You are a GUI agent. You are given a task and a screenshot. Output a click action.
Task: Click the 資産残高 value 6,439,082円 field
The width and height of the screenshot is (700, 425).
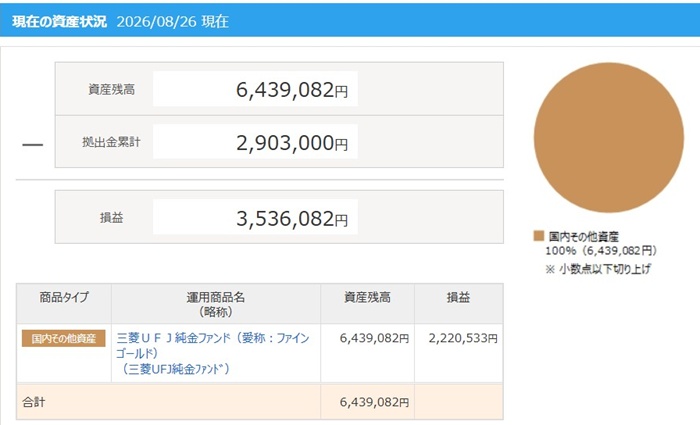pos(255,89)
